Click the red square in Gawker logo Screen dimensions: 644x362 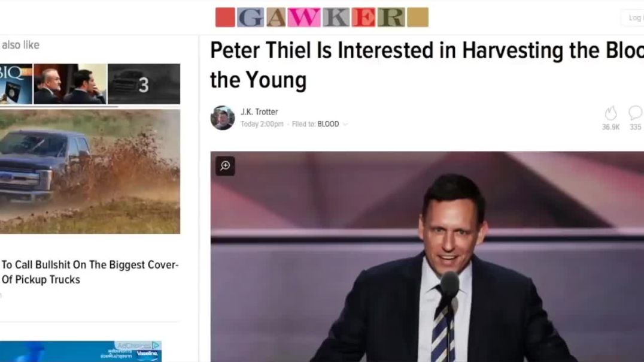tap(225, 17)
